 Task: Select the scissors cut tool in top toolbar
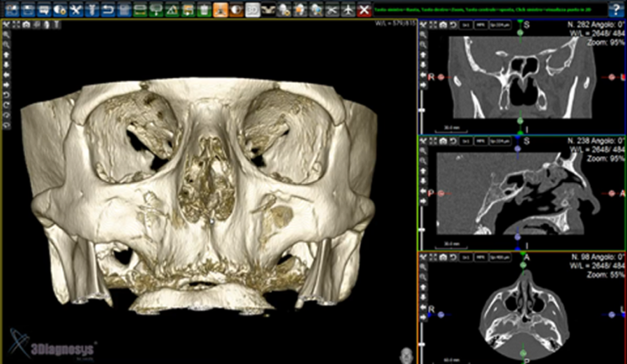pyautogui.click(x=332, y=10)
